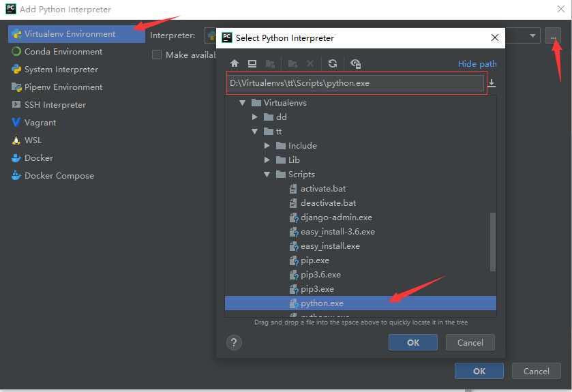
Task: Click the three-dots browse interpreter button
Action: [x=553, y=35]
